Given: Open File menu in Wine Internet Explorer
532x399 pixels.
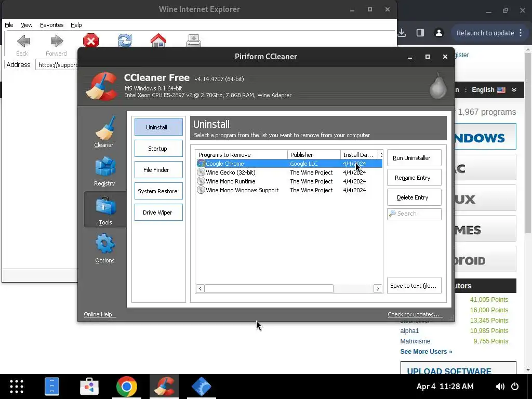Looking at the screenshot, I should click(x=9, y=25).
